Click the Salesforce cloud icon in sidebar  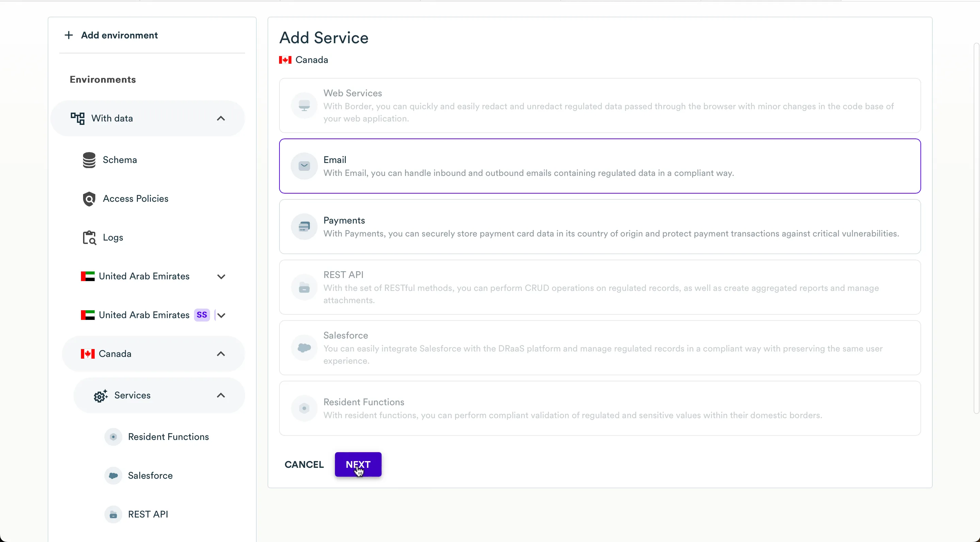113,476
